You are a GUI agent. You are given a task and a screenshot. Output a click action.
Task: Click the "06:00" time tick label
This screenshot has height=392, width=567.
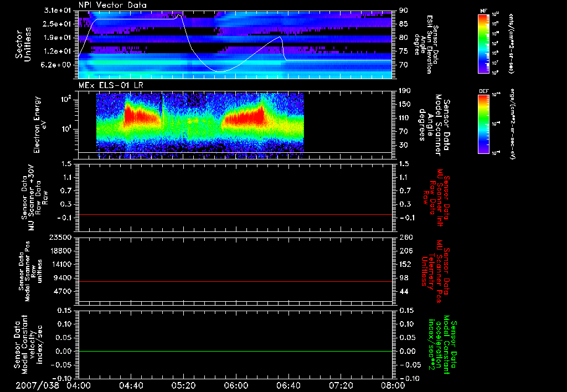(236, 385)
